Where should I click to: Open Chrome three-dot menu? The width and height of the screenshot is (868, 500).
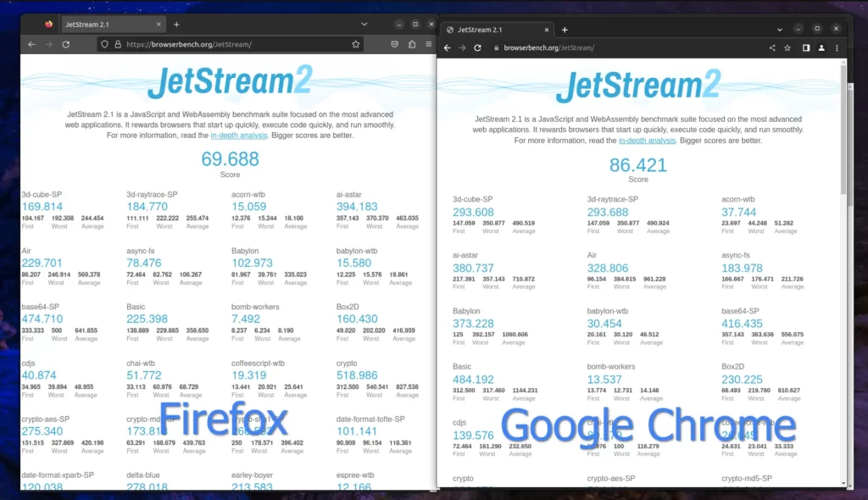(837, 48)
